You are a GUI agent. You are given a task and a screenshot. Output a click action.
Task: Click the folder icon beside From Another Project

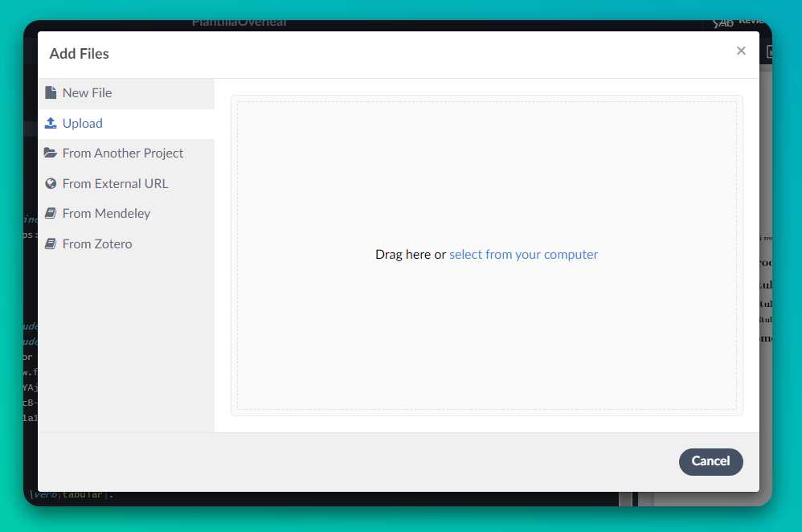50,153
